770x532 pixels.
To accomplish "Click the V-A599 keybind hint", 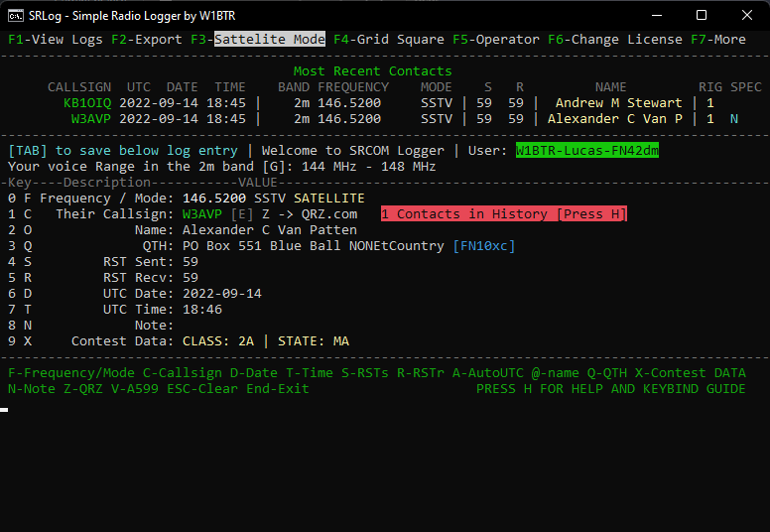I will [x=135, y=388].
